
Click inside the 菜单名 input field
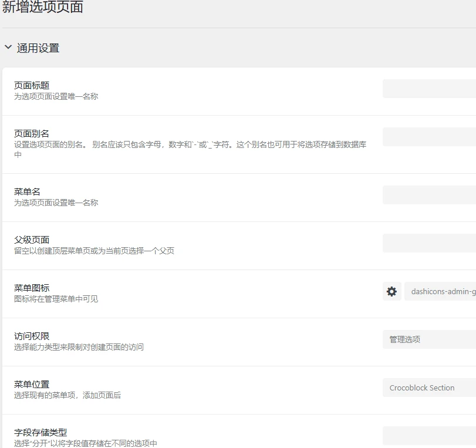428,195
